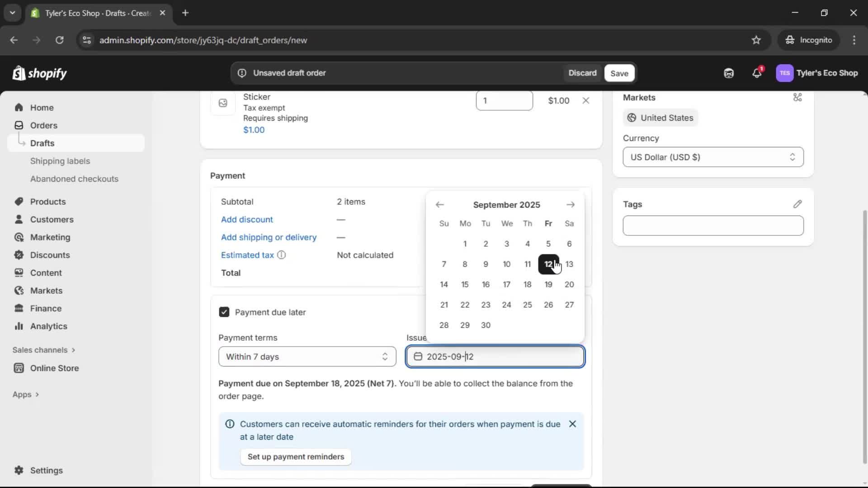The image size is (868, 488).
Task: Toggle browser bookmark star for this page
Action: [x=756, y=40]
